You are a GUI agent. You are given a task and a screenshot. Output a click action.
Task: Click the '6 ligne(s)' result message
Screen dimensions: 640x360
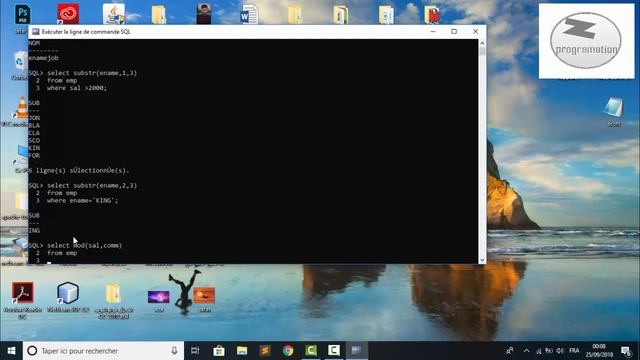79,170
